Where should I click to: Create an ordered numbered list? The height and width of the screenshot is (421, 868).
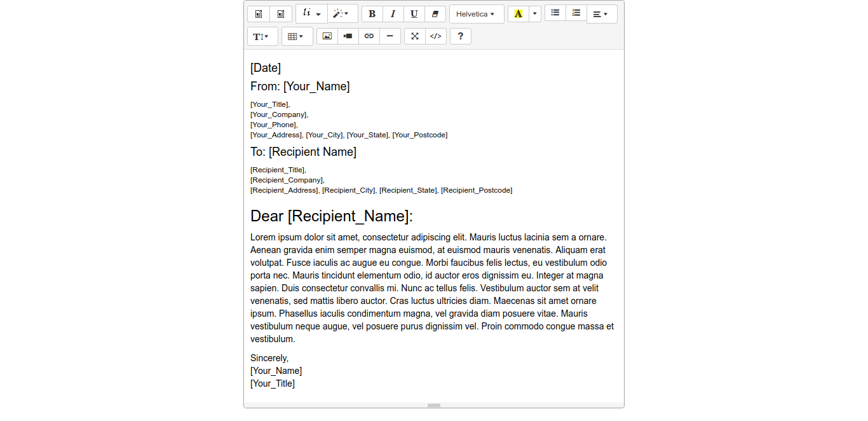[576, 13]
